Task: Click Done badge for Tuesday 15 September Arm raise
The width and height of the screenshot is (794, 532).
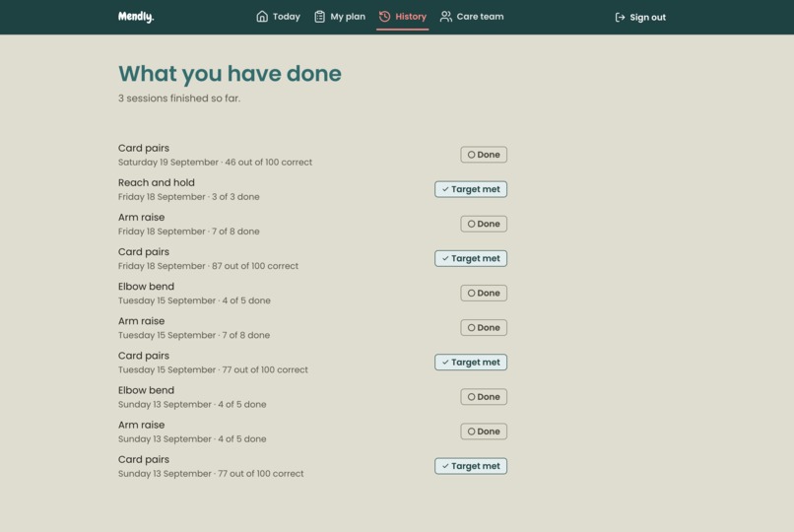Action: 484,327
